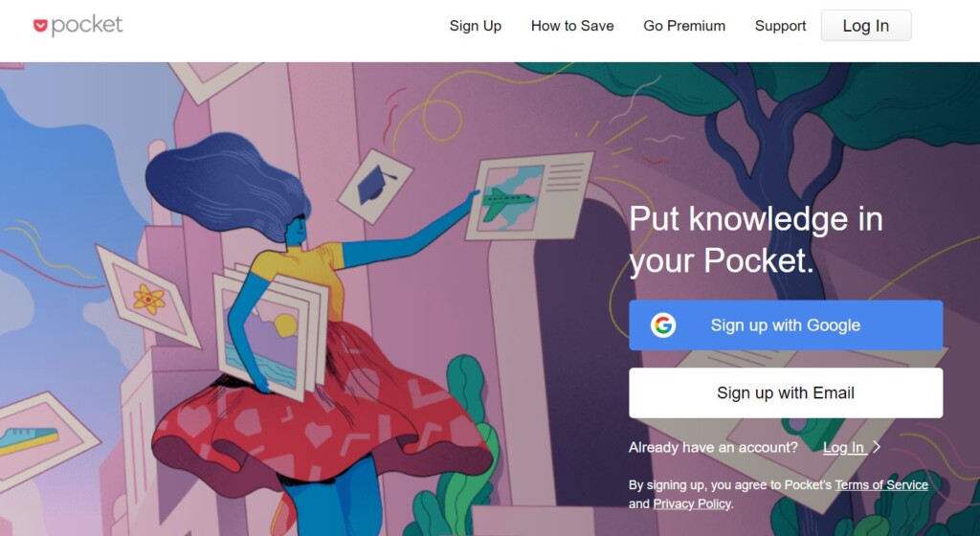Go to Go Premium in the navigation
The height and width of the screenshot is (536, 980).
684,26
